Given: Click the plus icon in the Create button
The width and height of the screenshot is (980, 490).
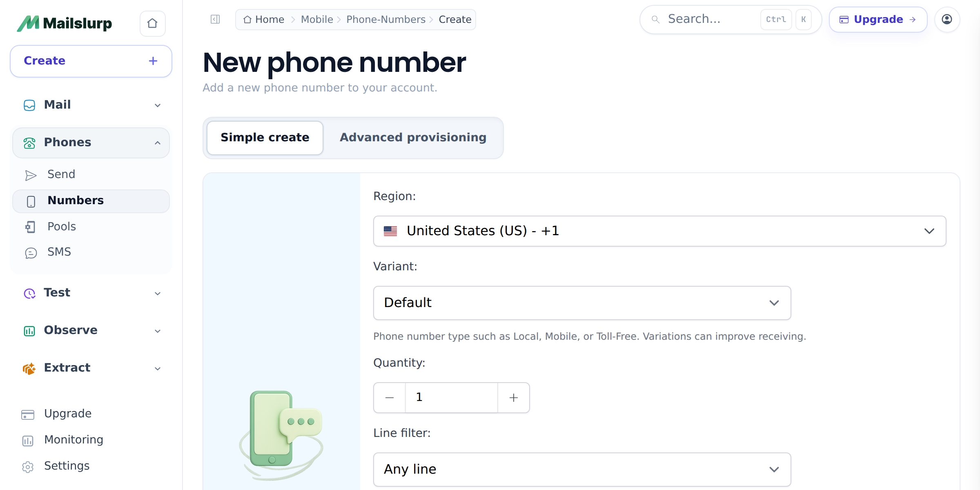Looking at the screenshot, I should 153,61.
